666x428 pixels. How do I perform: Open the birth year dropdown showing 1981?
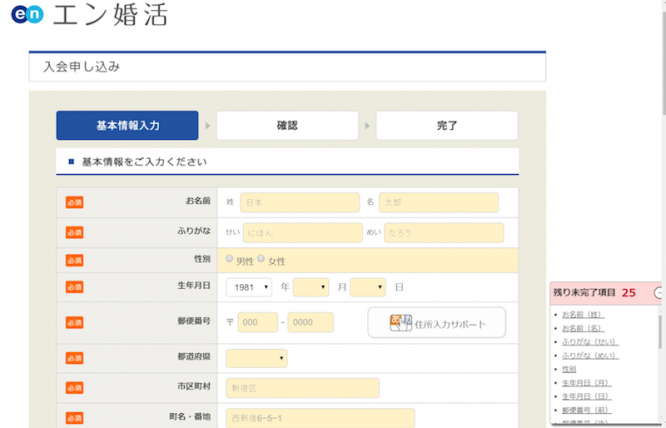pos(249,287)
